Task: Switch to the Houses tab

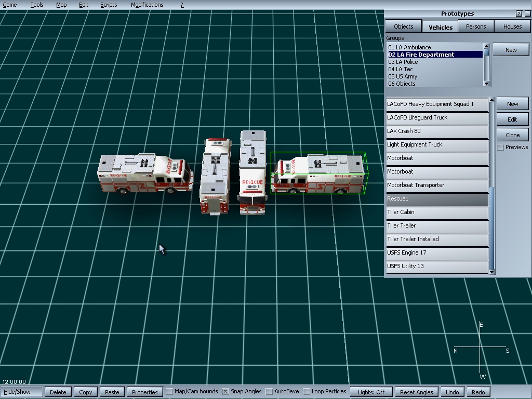Action: pos(512,26)
